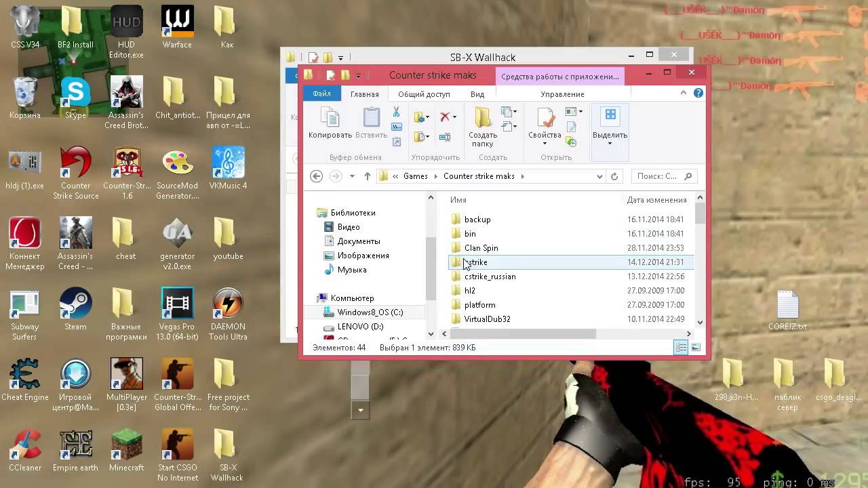Select CCleaner desktop icon

click(25, 451)
